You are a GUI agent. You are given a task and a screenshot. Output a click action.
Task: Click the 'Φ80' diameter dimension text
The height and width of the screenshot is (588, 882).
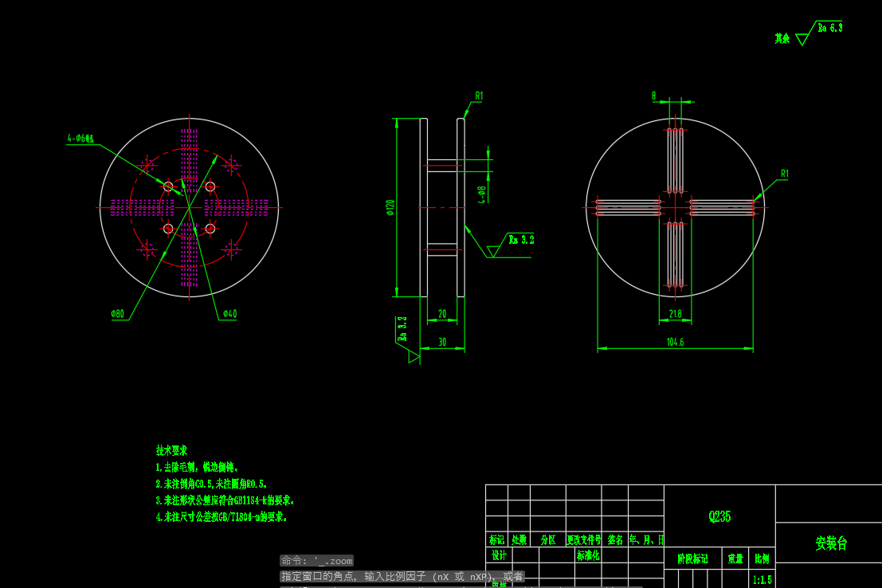(x=118, y=313)
